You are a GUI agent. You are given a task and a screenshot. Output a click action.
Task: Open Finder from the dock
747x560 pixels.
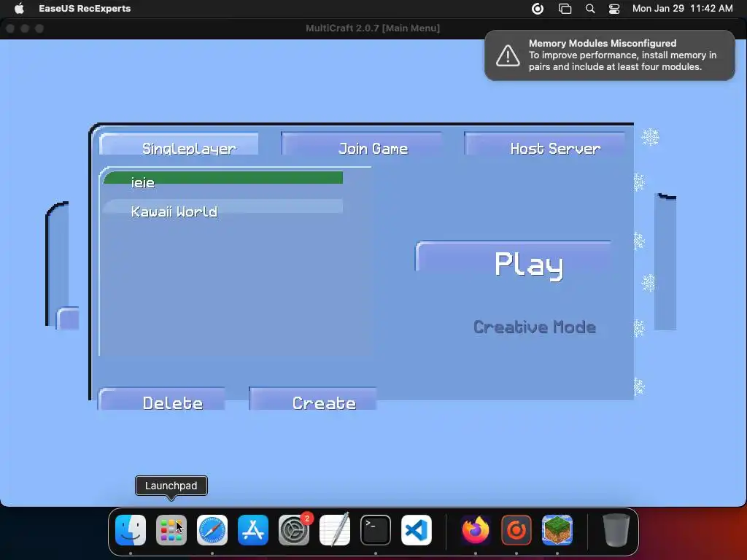click(131, 530)
